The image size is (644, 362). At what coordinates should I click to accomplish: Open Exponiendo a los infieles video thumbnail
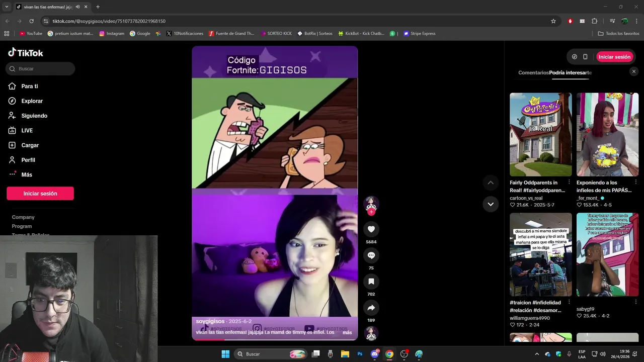(x=607, y=134)
